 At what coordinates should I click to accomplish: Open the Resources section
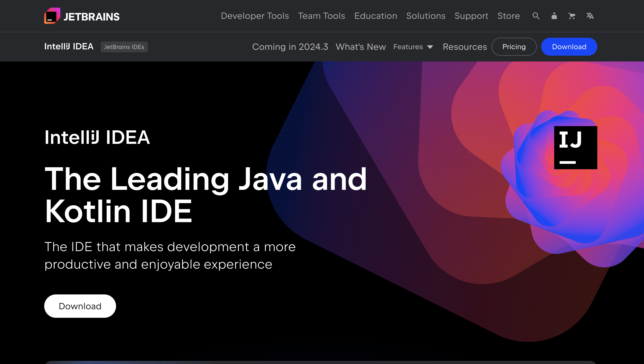pos(465,47)
